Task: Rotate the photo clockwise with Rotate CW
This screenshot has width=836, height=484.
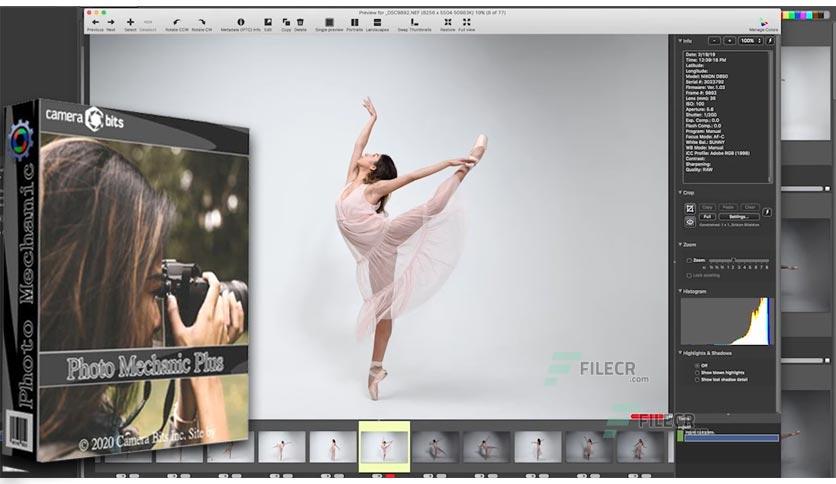Action: pyautogui.click(x=202, y=22)
